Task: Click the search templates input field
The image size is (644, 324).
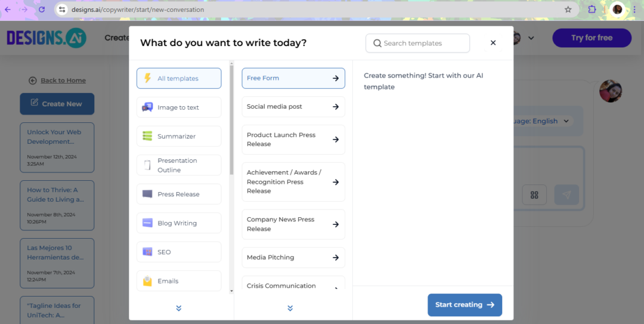Action: (417, 43)
